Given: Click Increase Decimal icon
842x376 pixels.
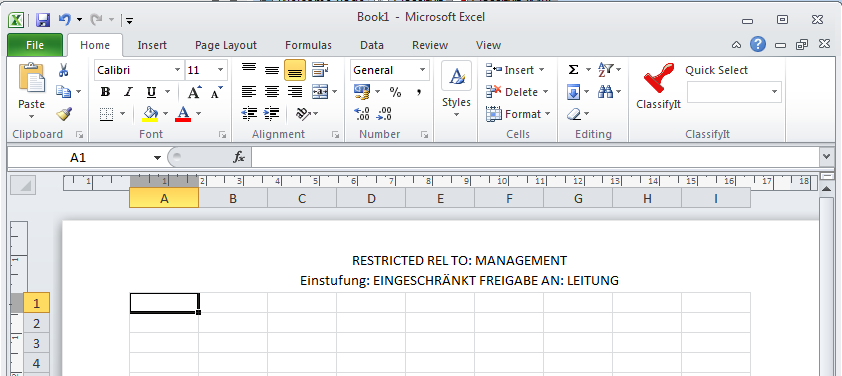Looking at the screenshot, I should pos(362,114).
